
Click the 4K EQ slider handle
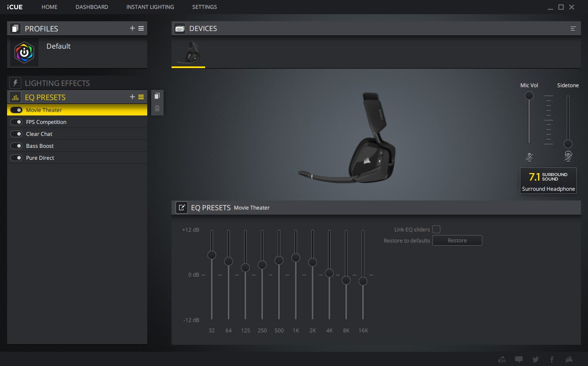(x=329, y=273)
